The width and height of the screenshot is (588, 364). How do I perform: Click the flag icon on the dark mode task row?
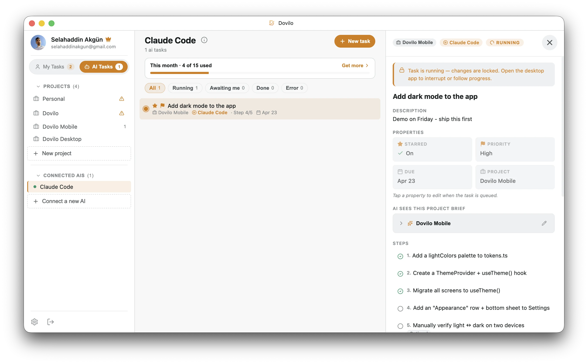(x=163, y=105)
